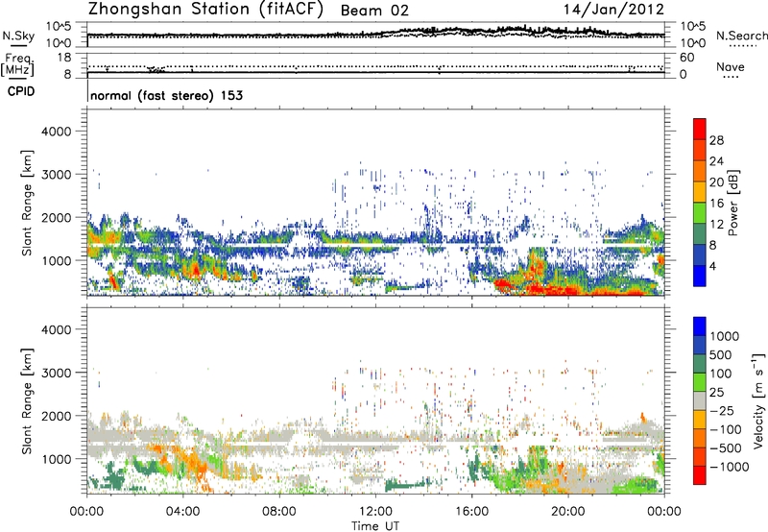This screenshot has width=768, height=532.
Task: Click the 'Velocity [m s-1]' colorbar label
Action: pyautogui.click(x=758, y=400)
